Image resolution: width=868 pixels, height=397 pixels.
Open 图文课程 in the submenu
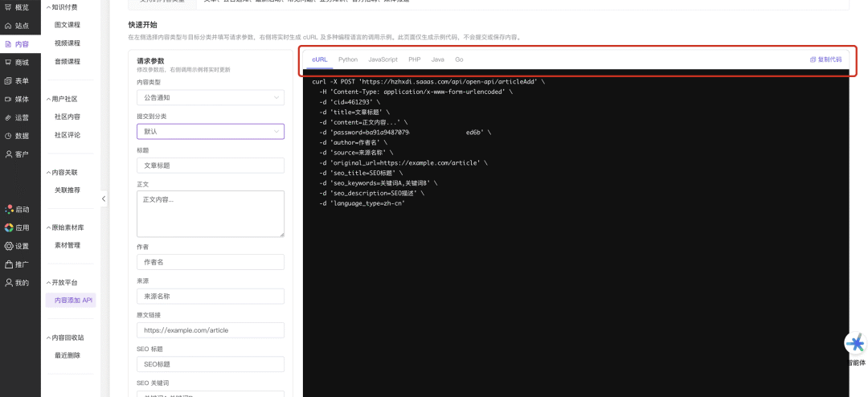pyautogui.click(x=68, y=25)
